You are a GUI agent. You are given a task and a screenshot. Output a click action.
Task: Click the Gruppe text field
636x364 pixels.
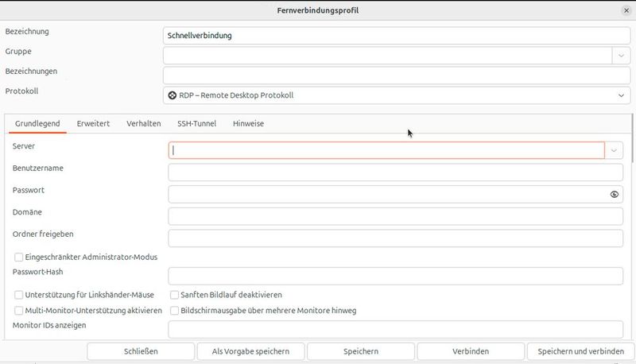(388, 56)
